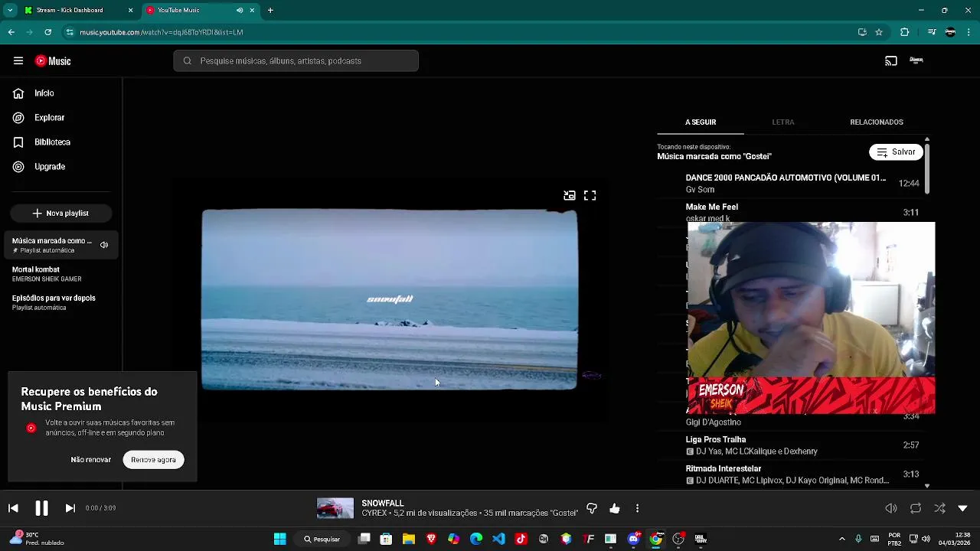Open browser extensions menu
This screenshot has height=551, width=980.
pyautogui.click(x=904, y=32)
